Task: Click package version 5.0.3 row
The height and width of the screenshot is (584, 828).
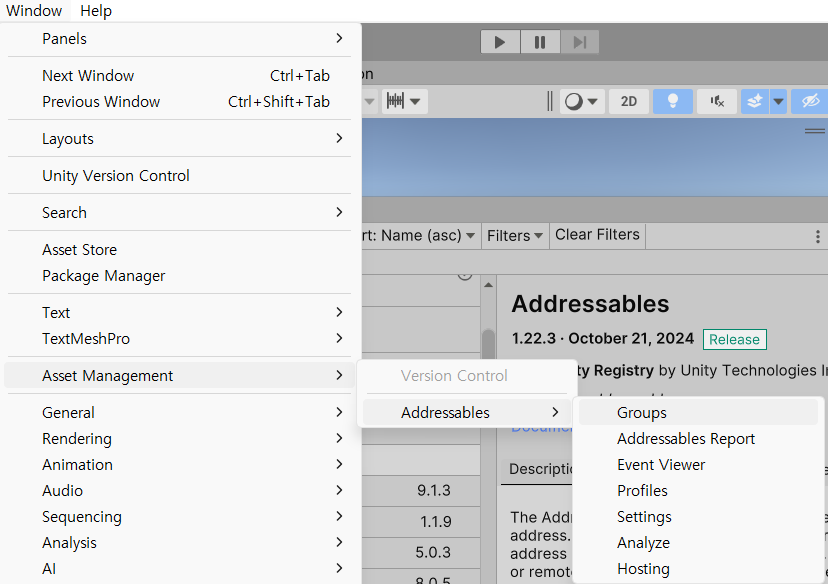Action: [421, 552]
